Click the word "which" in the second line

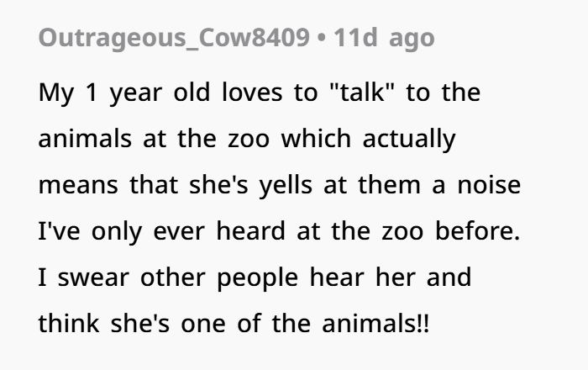coord(316,139)
